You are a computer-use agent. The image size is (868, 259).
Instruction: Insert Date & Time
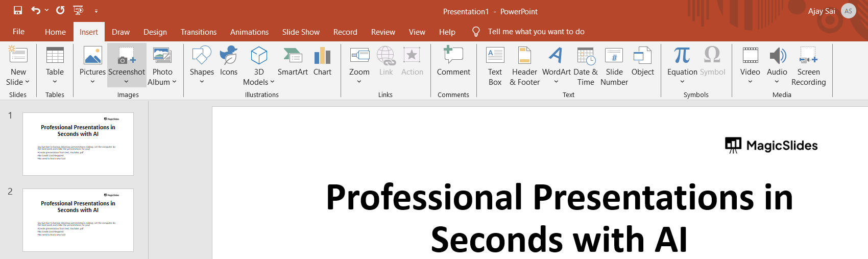586,65
